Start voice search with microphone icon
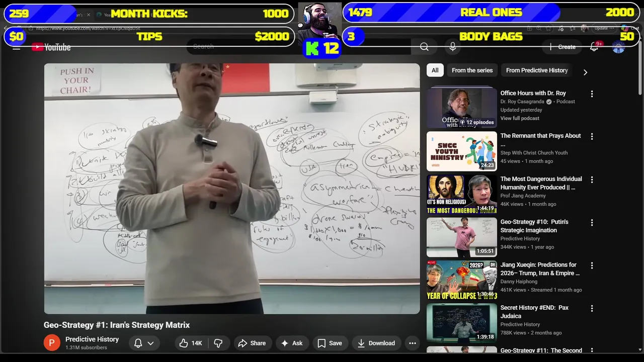The height and width of the screenshot is (362, 644). pos(453,47)
